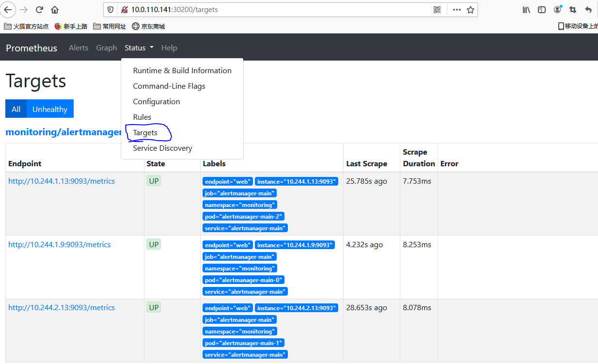598x364 pixels.
Task: Click the browser forward arrow
Action: coord(24,10)
